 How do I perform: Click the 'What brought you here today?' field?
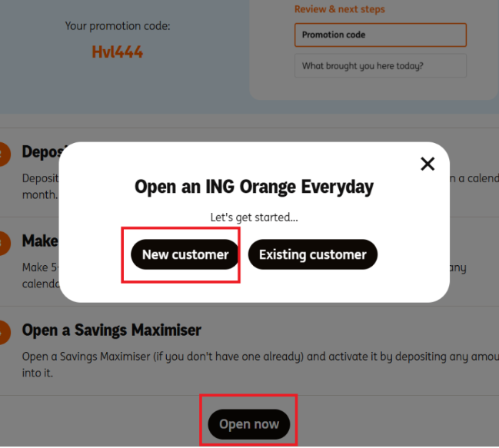pos(381,66)
